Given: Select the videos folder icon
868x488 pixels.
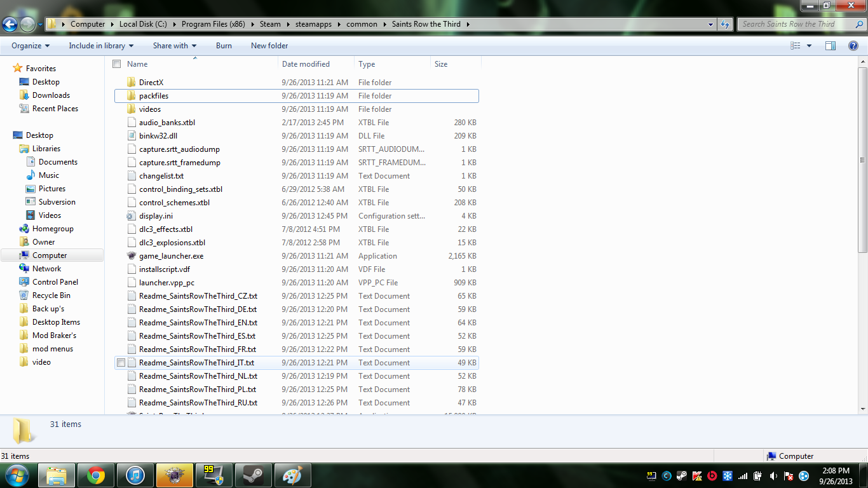Looking at the screenshot, I should click(132, 109).
